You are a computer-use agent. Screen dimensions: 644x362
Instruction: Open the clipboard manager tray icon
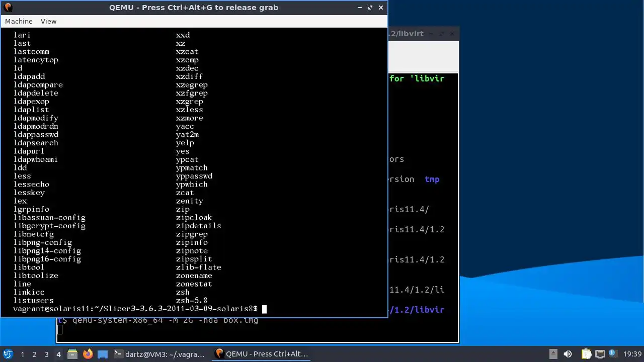coord(586,354)
